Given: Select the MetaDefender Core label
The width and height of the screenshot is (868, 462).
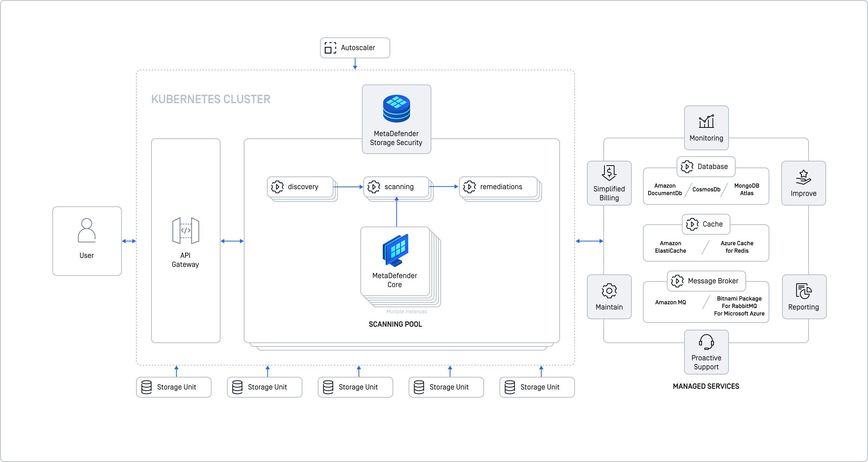Looking at the screenshot, I should pyautogui.click(x=395, y=280).
